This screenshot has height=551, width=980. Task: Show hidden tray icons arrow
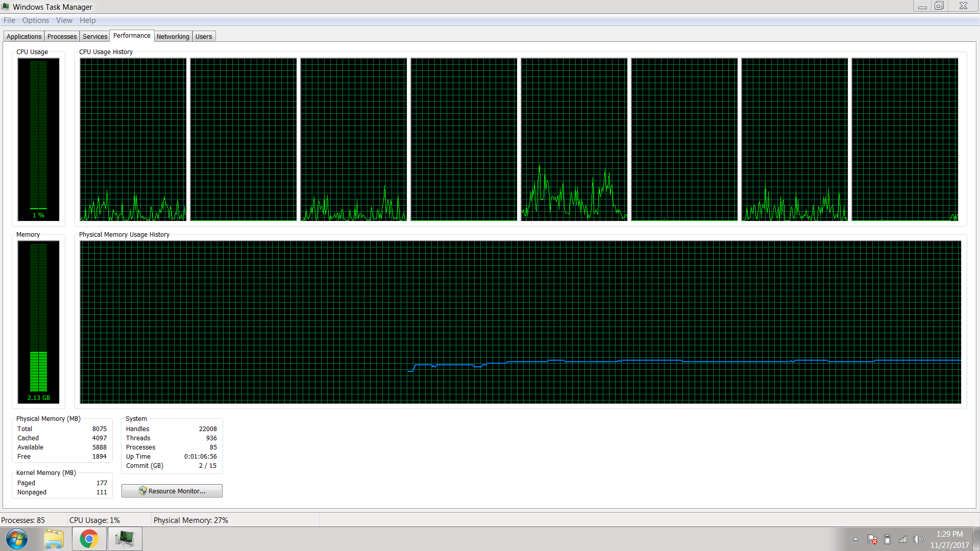(x=855, y=539)
